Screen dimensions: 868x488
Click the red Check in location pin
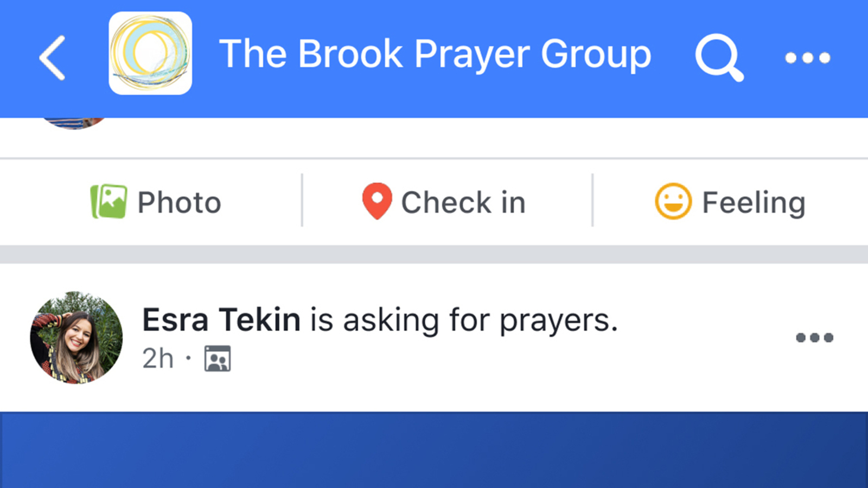pos(377,201)
